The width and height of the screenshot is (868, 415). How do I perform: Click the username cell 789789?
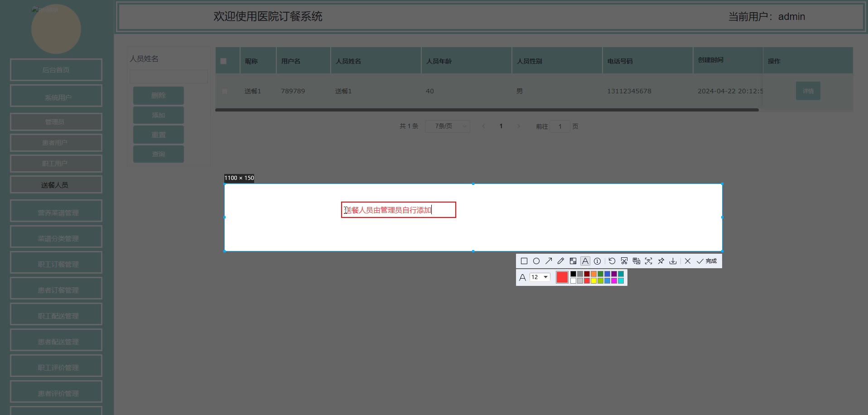[293, 91]
